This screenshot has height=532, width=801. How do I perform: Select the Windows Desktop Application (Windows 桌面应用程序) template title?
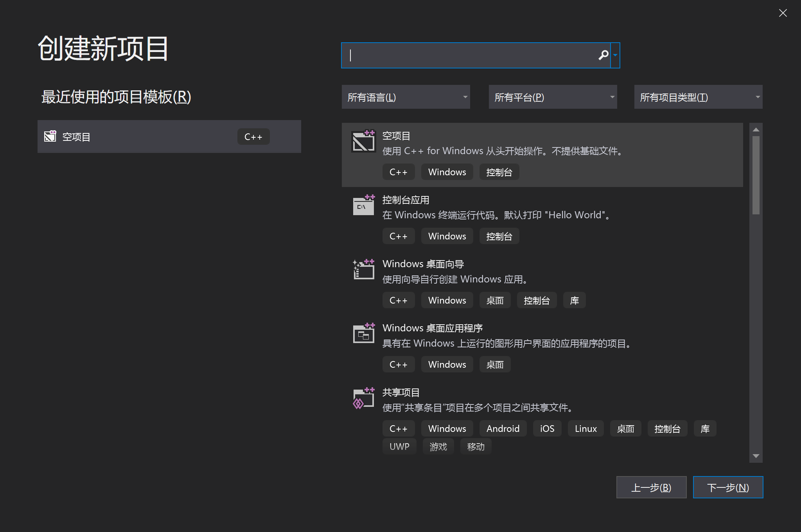[432, 328]
